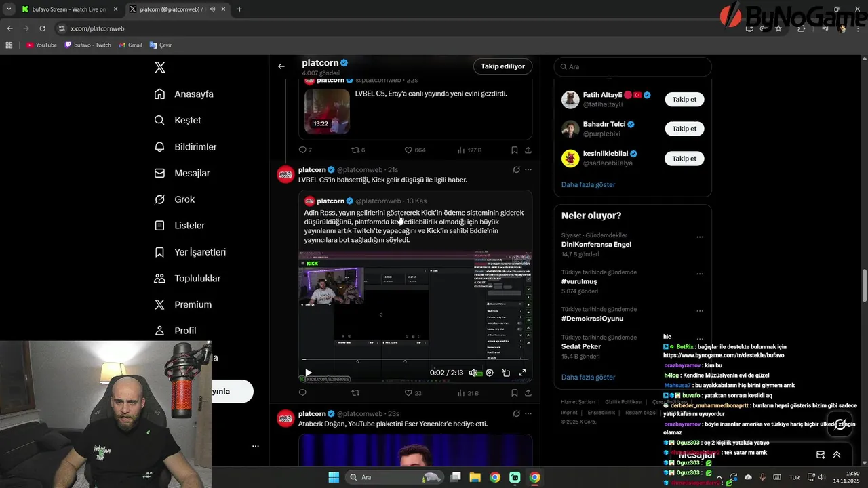Expand the Mesajlar drawer chevron
Image resolution: width=868 pixels, height=488 pixels.
point(837,455)
